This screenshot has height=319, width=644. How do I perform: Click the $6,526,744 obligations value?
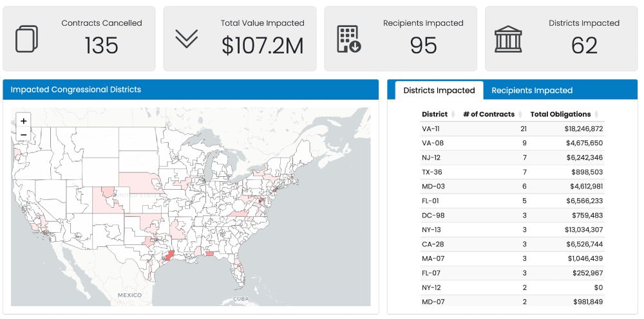click(x=585, y=244)
